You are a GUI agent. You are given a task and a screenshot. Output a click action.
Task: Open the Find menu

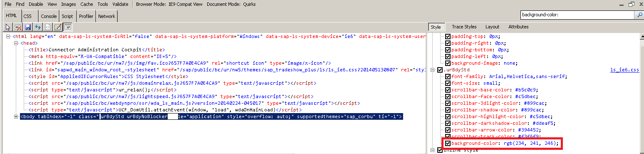coord(20,4)
